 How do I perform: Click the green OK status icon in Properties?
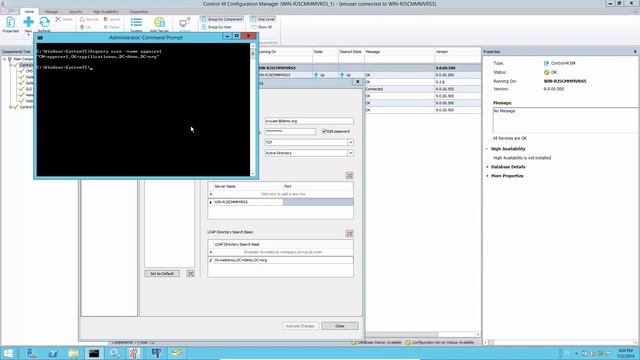click(x=547, y=72)
